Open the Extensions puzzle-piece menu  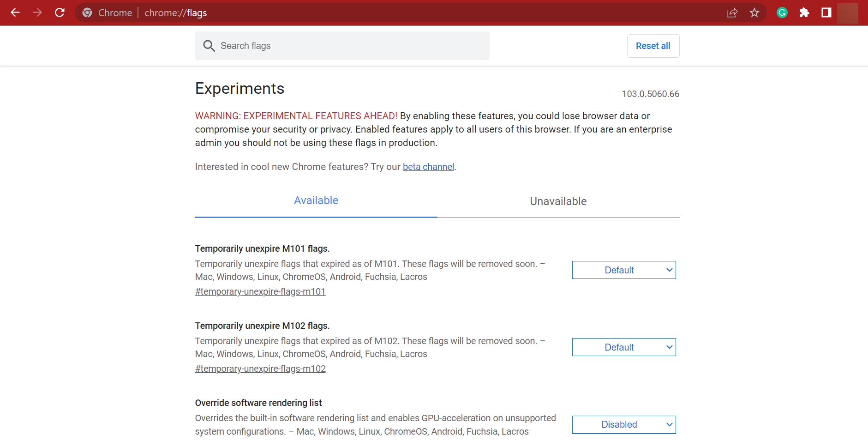pos(804,13)
